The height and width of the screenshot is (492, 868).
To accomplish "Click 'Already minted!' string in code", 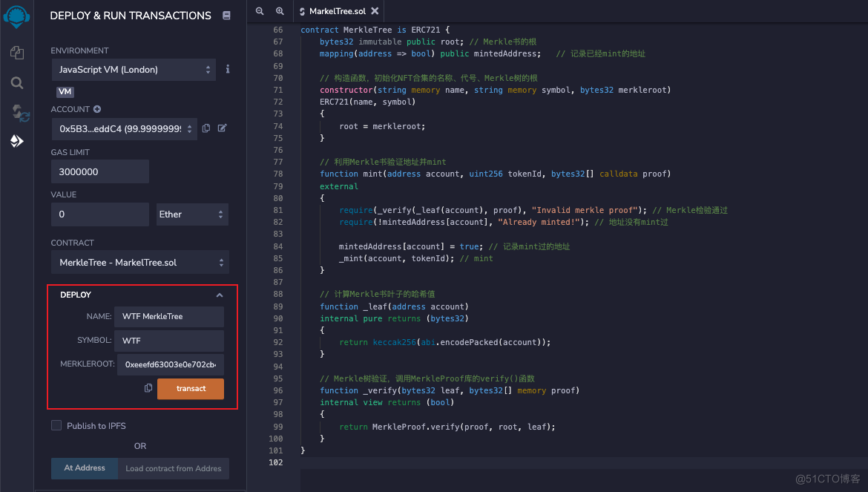I will pyautogui.click(x=538, y=222).
